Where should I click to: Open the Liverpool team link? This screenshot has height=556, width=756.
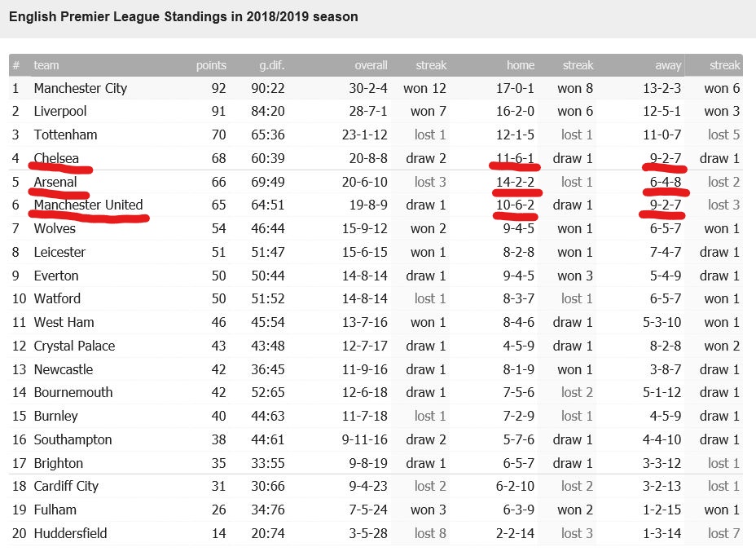pyautogui.click(x=60, y=111)
